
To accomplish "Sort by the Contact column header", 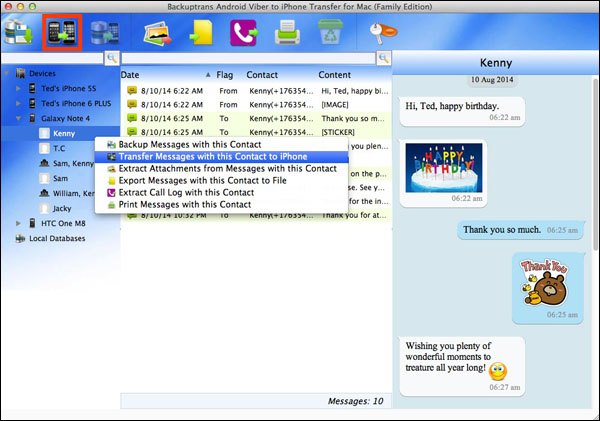I will [x=262, y=75].
